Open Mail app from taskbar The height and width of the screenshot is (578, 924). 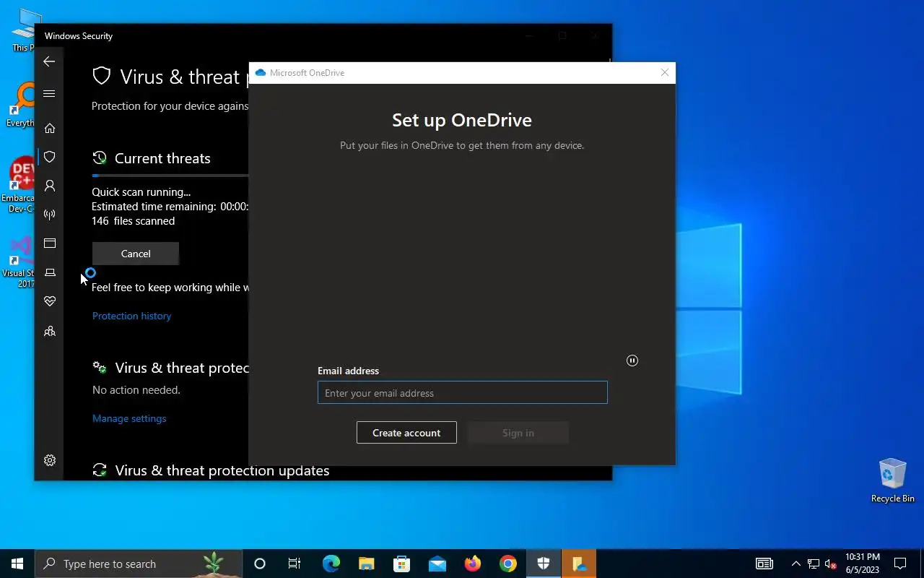(x=437, y=564)
